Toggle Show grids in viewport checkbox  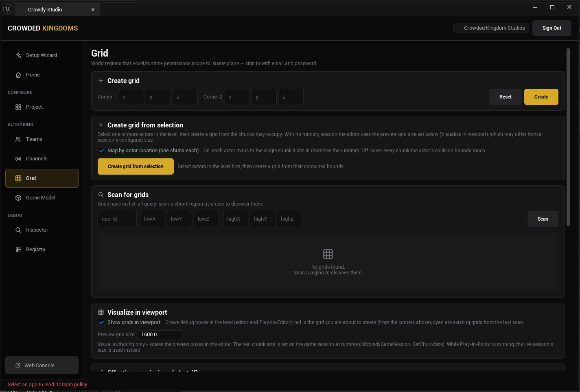[101, 322]
